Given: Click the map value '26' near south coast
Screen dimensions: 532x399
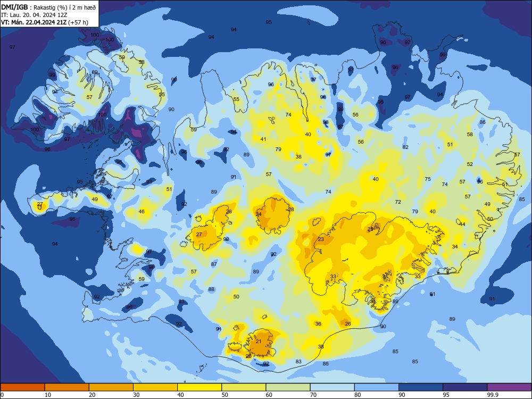Looking at the screenshot, I should click(x=348, y=323).
